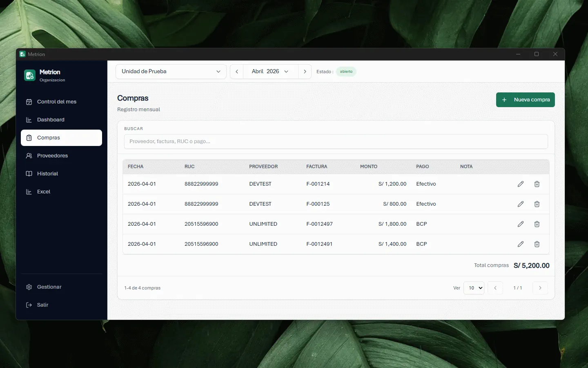The image size is (588, 368).
Task: Click the S/ 1,800.00 amount
Action: [x=392, y=224]
